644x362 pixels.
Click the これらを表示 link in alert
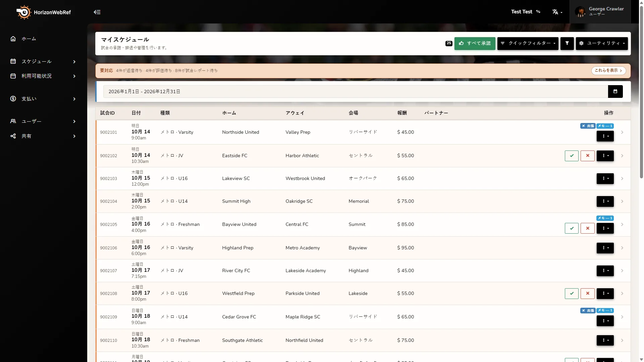pyautogui.click(x=608, y=71)
